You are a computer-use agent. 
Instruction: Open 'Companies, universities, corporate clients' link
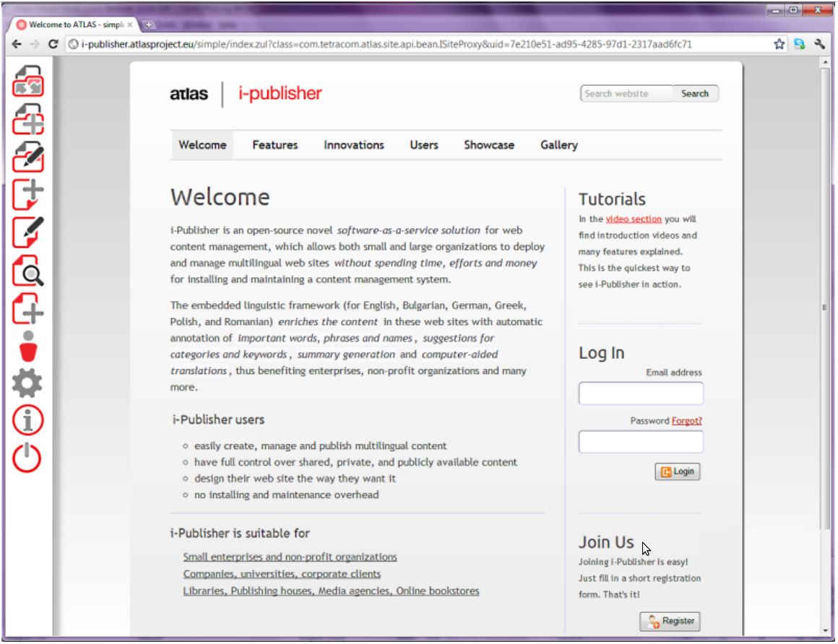coord(282,574)
